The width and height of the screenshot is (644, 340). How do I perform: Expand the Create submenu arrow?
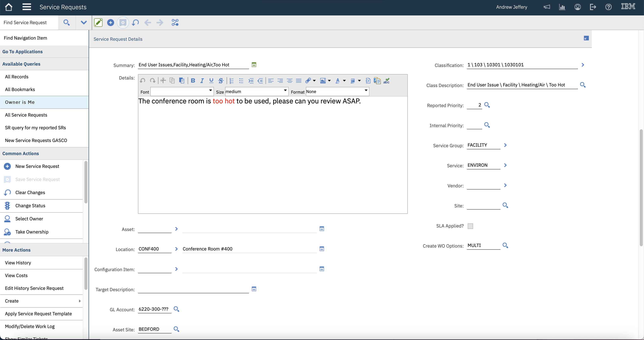point(80,301)
